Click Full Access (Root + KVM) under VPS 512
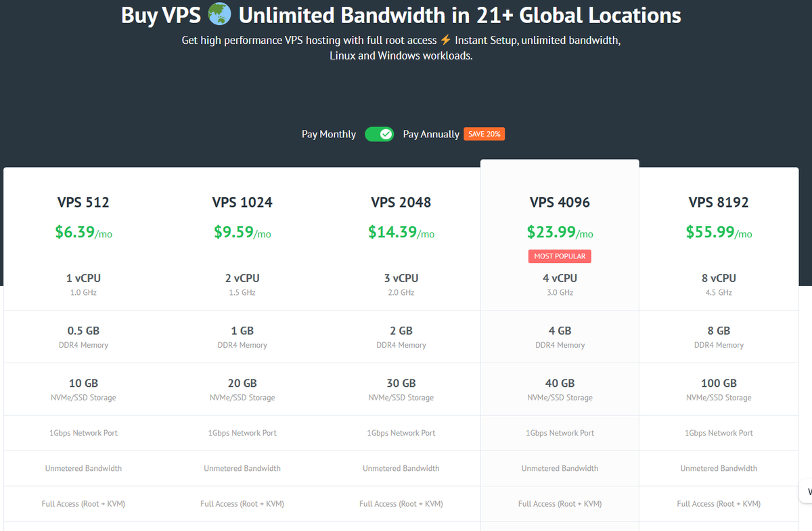812x531 pixels. pyautogui.click(x=83, y=504)
